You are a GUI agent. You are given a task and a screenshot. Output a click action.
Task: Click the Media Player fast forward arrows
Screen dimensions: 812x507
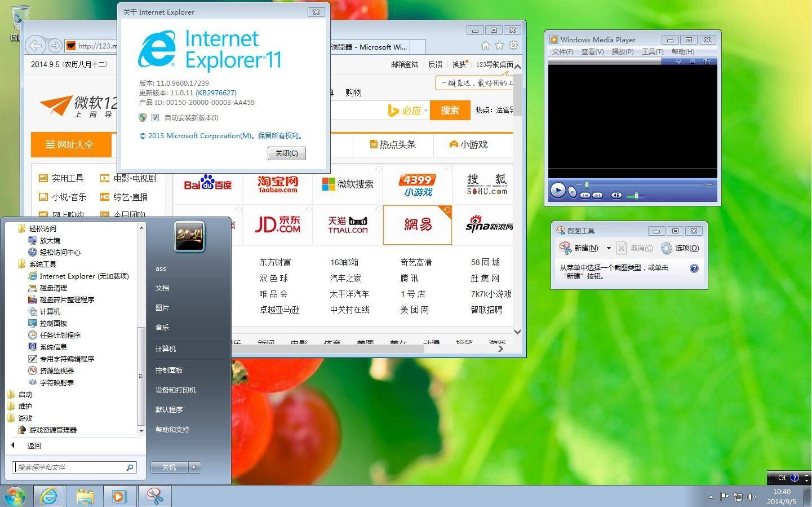(709, 184)
